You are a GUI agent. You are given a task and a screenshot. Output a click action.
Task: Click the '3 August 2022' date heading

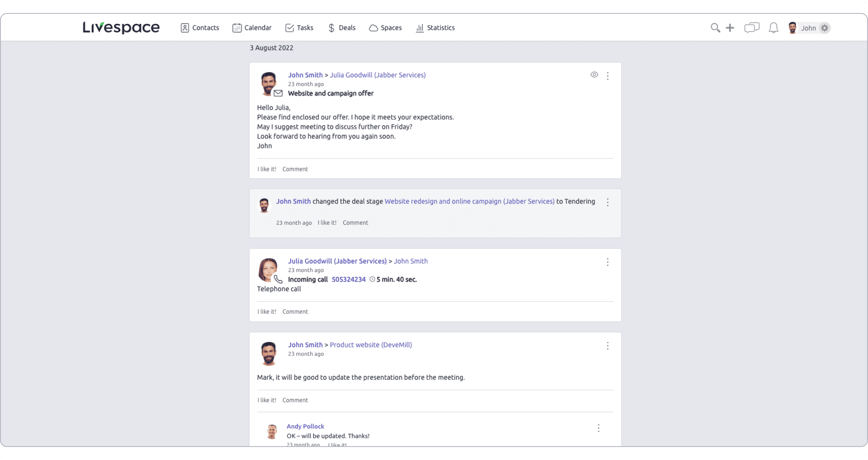pos(271,48)
